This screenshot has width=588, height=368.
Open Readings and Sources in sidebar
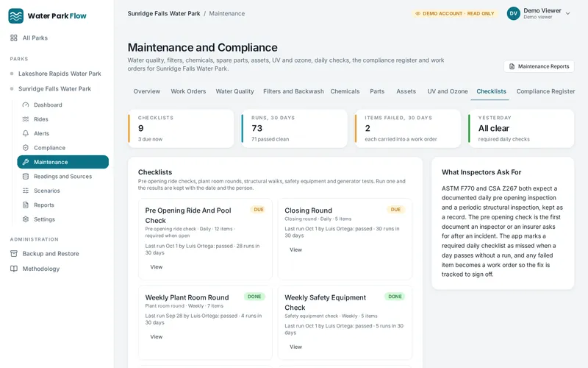63,176
